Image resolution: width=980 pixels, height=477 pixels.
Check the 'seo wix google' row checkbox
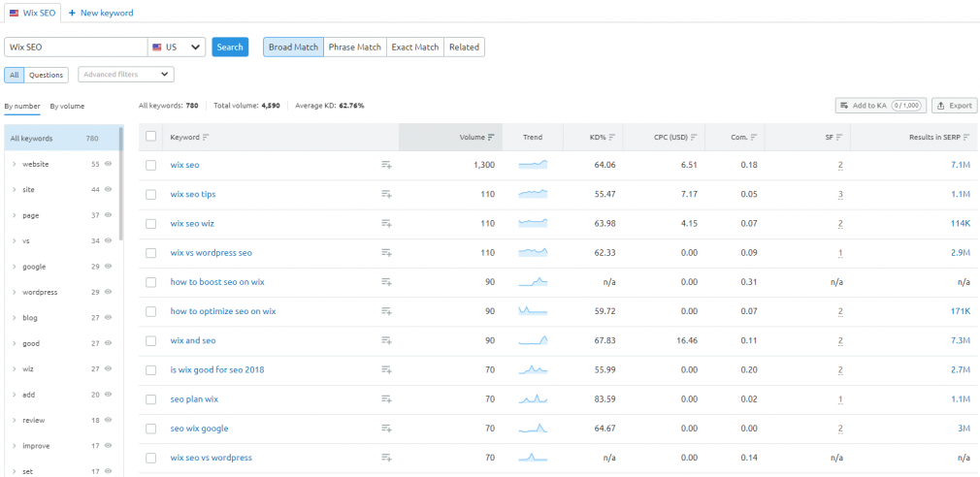point(150,429)
